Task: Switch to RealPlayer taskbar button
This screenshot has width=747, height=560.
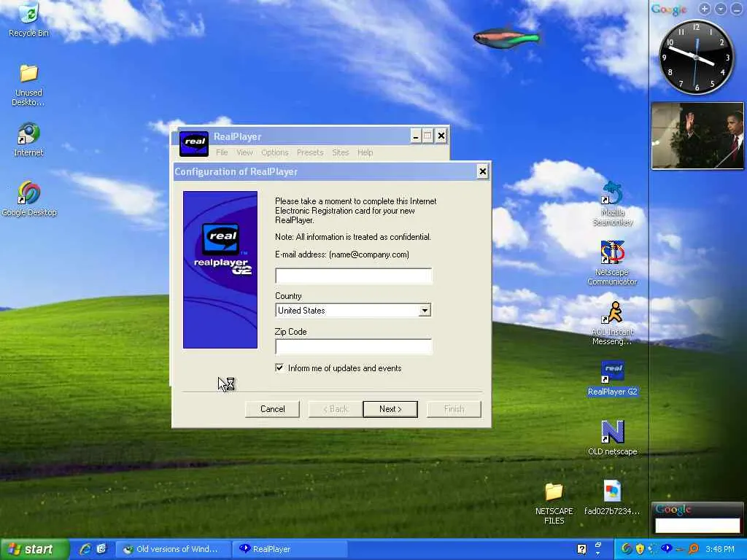Action: 290,549
